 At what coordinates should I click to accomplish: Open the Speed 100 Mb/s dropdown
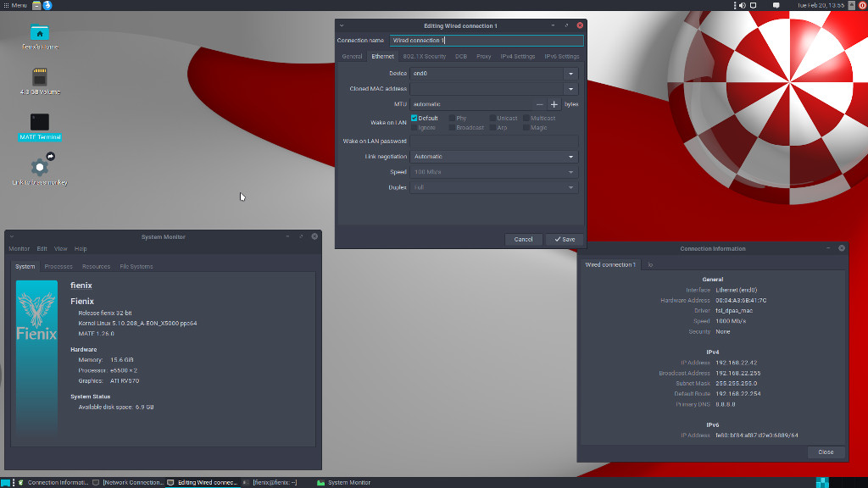click(494, 172)
